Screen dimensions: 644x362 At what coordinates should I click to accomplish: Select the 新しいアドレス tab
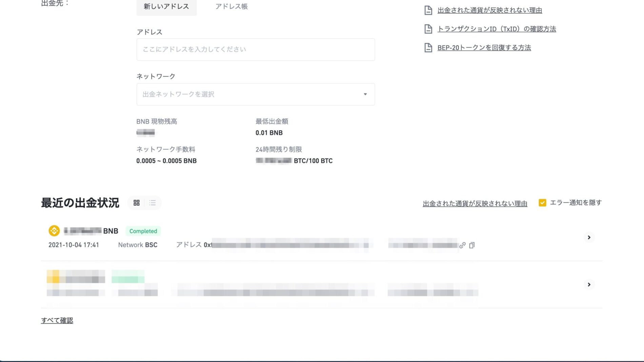[x=166, y=7]
